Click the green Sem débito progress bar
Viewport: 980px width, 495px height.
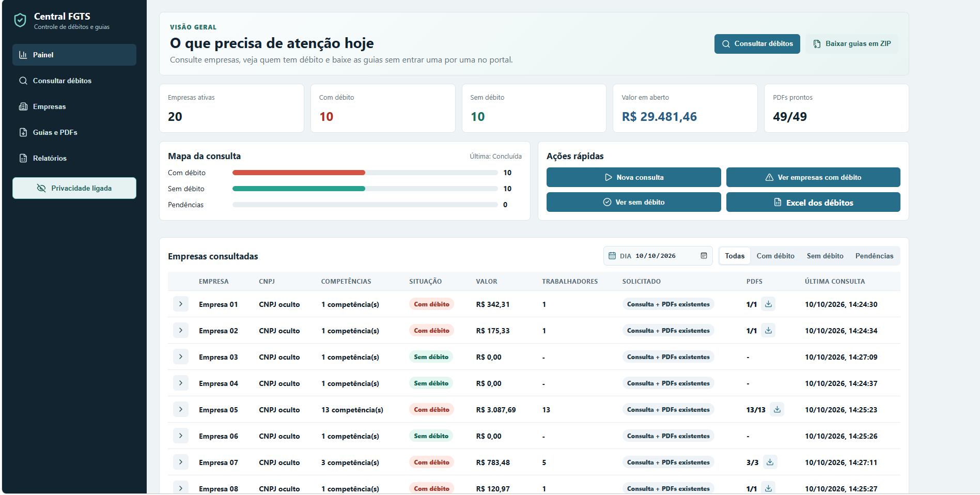coord(299,189)
